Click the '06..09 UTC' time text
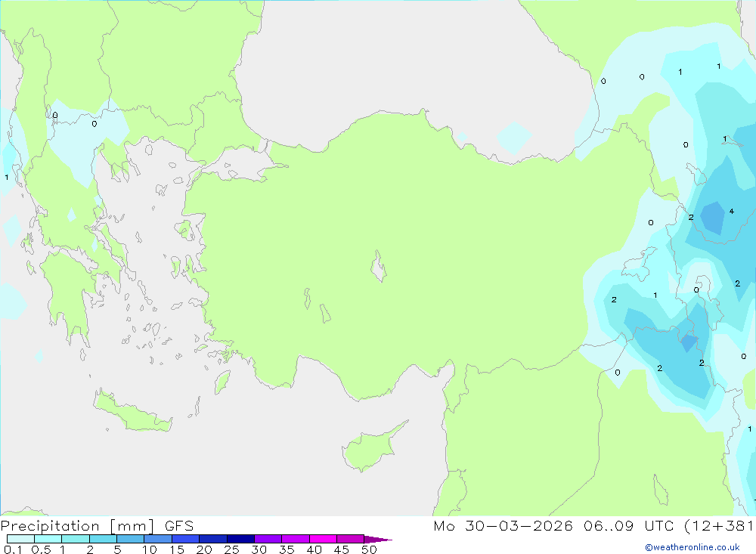The width and height of the screenshot is (756, 554). (628, 526)
